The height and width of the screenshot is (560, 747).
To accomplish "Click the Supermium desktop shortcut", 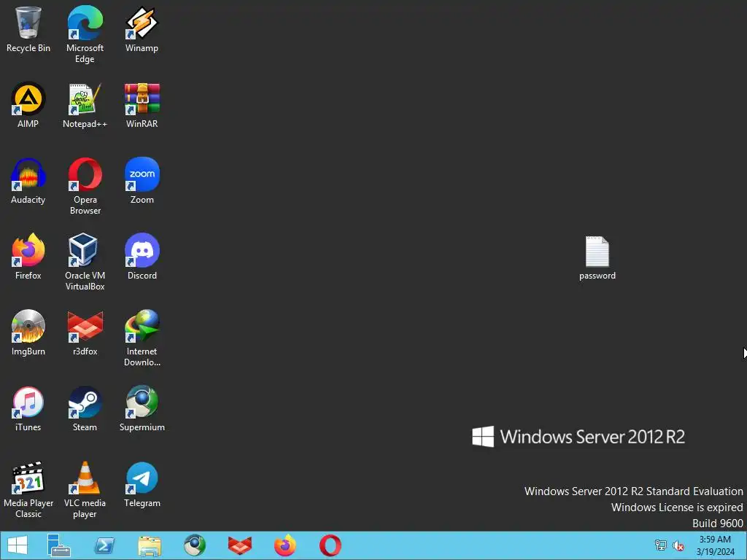I will (x=142, y=408).
